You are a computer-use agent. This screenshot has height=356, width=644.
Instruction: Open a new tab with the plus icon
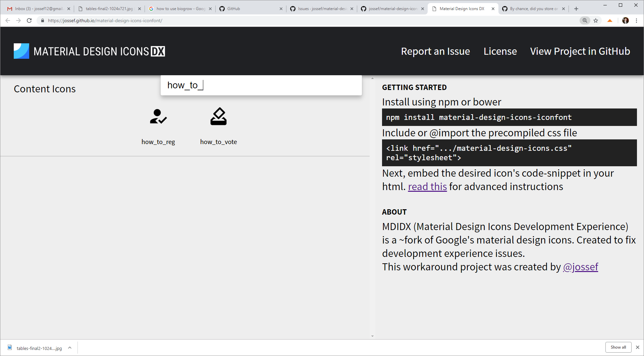[x=576, y=8]
